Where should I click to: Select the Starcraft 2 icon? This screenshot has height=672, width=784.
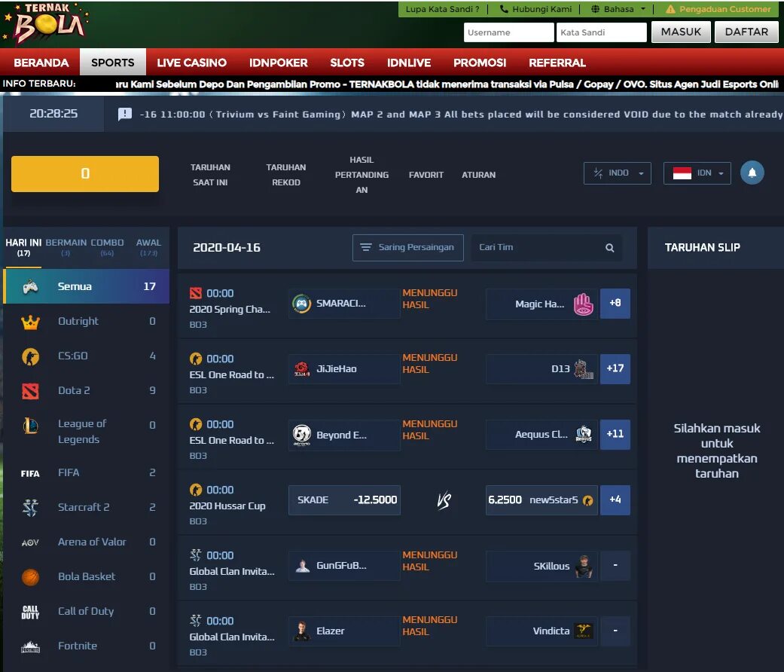[30, 508]
